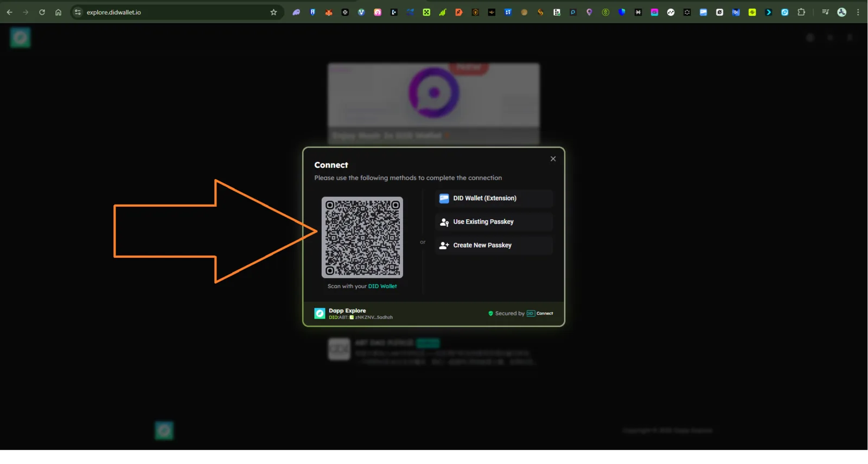868x464 pixels.
Task: Open the blue snowflake extension
Action: point(736,12)
